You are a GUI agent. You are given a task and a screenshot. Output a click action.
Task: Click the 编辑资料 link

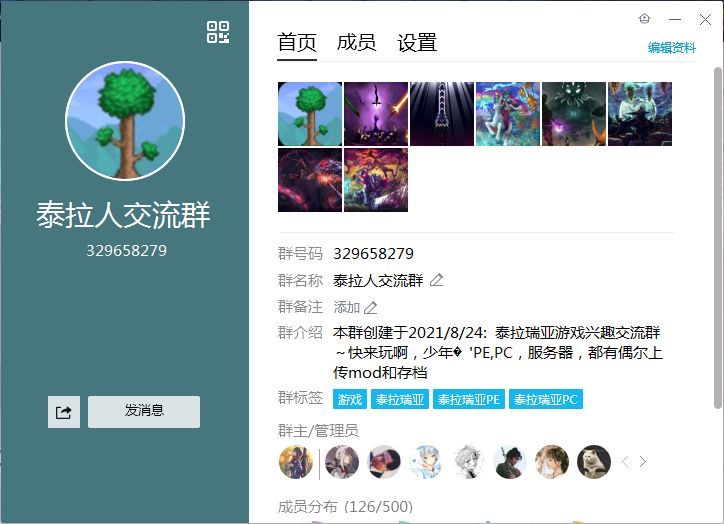[671, 48]
